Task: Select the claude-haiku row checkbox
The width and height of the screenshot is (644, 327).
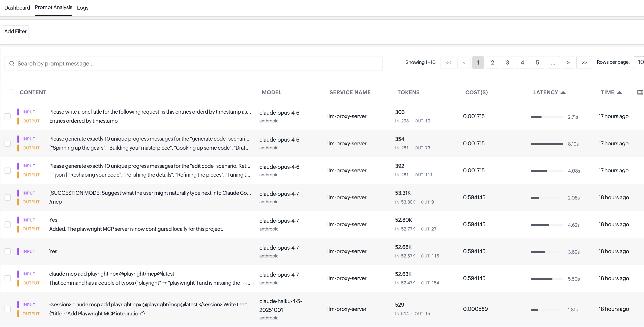Action: [8, 309]
